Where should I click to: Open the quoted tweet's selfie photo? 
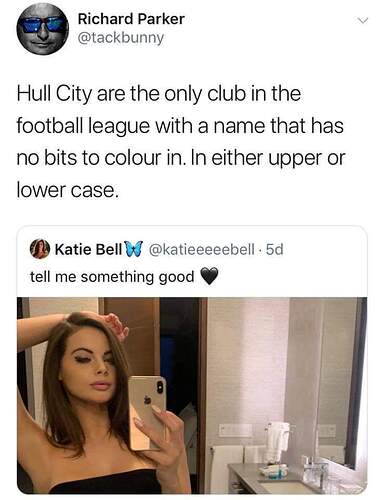point(192,395)
